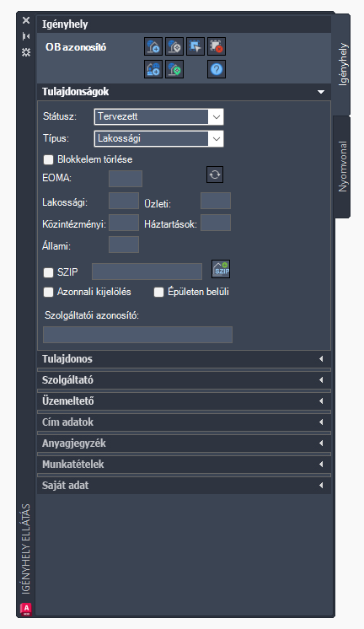Viewport: 364px width, 629px height.
Task: Click the add house with plus icon
Action: tap(153, 46)
